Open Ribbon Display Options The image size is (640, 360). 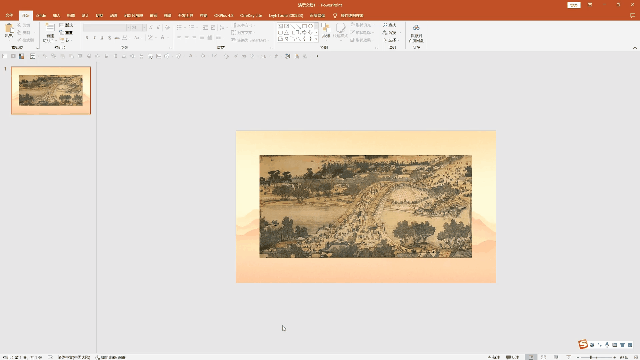coord(590,5)
